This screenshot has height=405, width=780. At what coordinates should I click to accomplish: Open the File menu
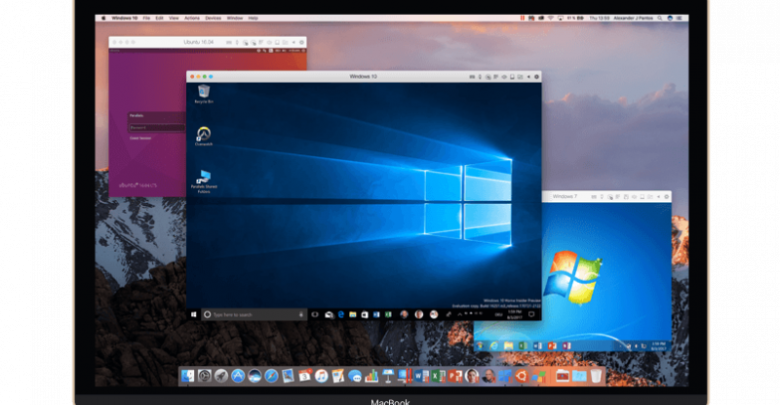coord(146,18)
